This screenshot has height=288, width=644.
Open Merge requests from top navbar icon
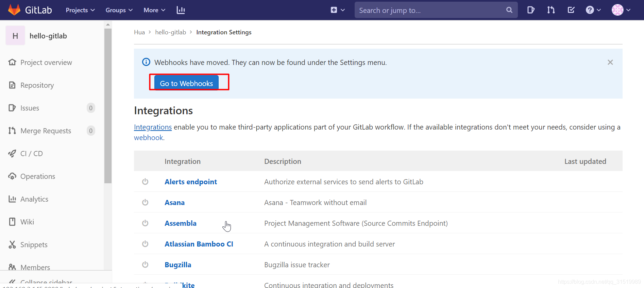pos(551,10)
